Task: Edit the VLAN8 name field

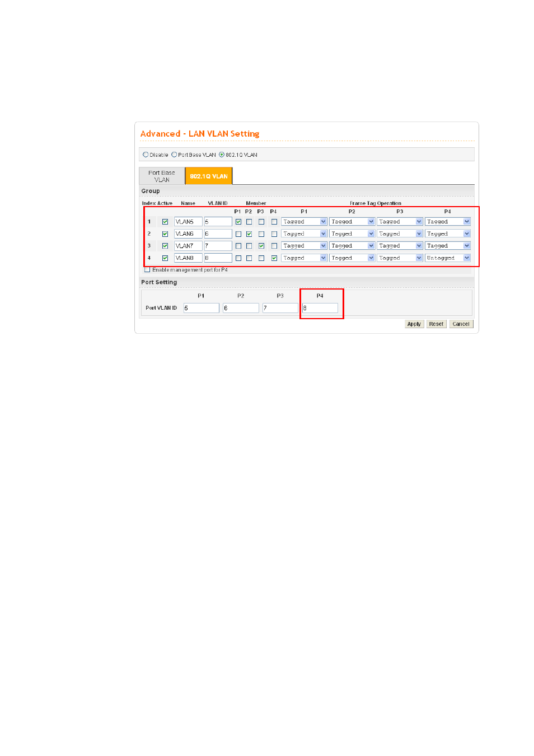Action: [188, 258]
